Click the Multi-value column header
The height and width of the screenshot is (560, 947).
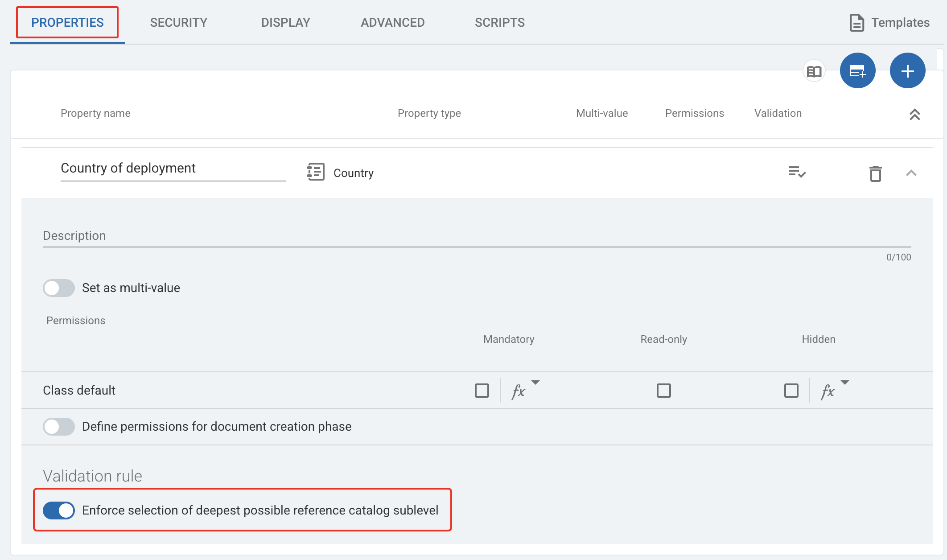(x=602, y=113)
